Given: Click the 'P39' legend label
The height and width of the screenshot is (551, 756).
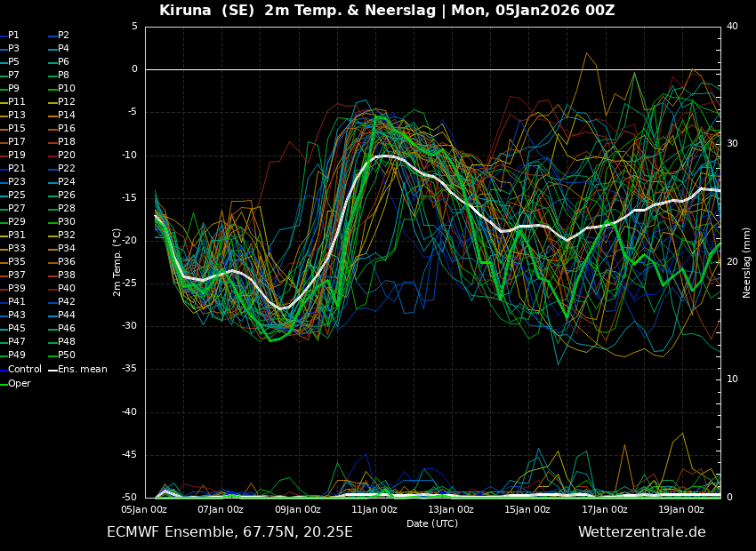Looking at the screenshot, I should click(12, 289).
